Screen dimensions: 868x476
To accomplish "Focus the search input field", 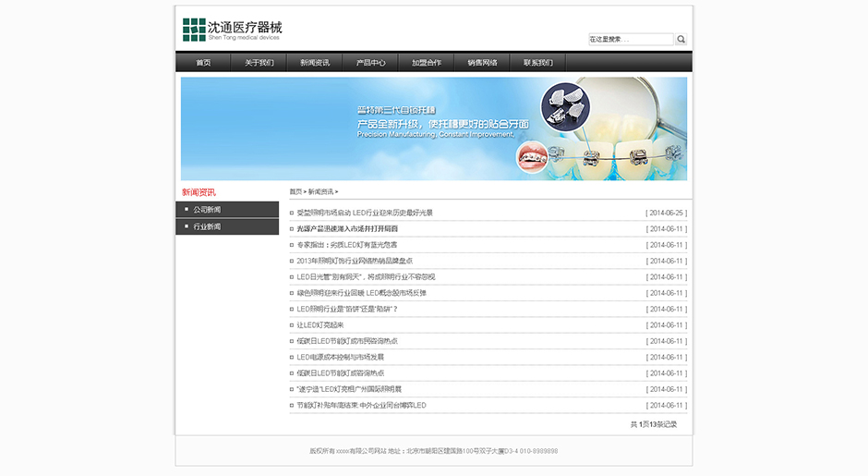I will point(631,39).
